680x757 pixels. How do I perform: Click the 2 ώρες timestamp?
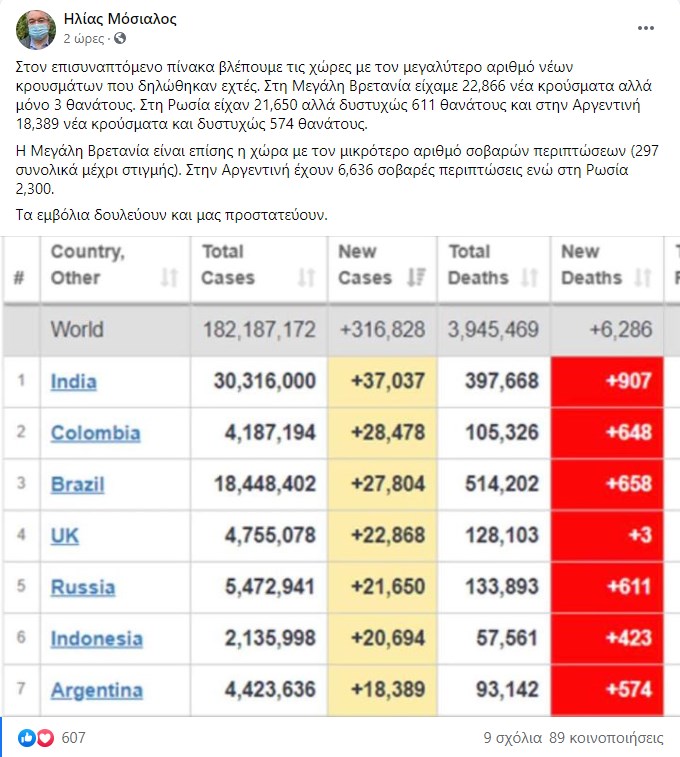[x=83, y=39]
